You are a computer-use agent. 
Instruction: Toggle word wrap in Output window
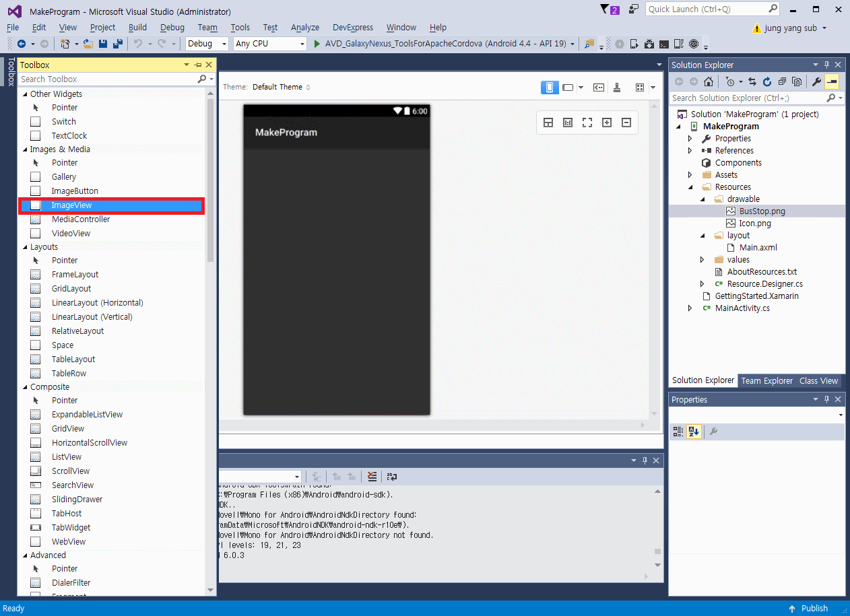tap(391, 477)
